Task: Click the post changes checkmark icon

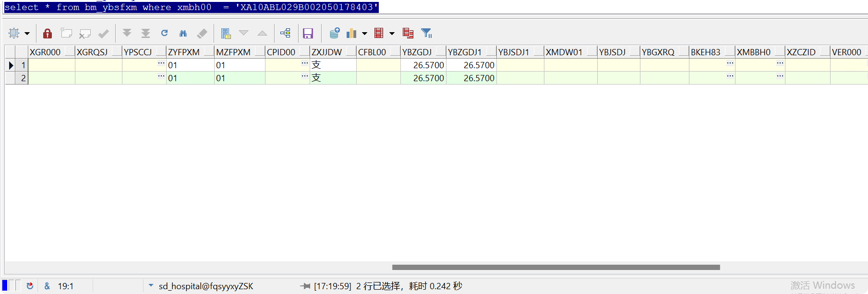Action: [x=103, y=33]
